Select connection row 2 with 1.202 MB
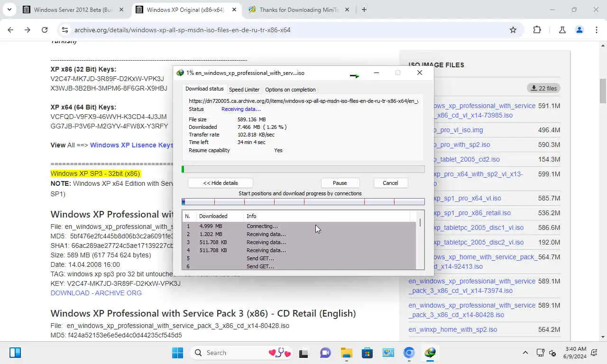Viewport: 607px width, 364px height. [x=299, y=234]
